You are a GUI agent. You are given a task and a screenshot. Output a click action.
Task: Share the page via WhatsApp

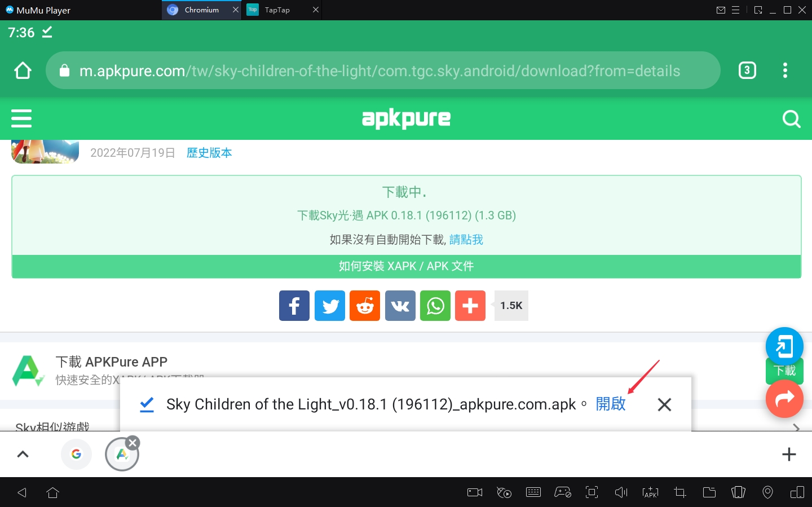435,306
